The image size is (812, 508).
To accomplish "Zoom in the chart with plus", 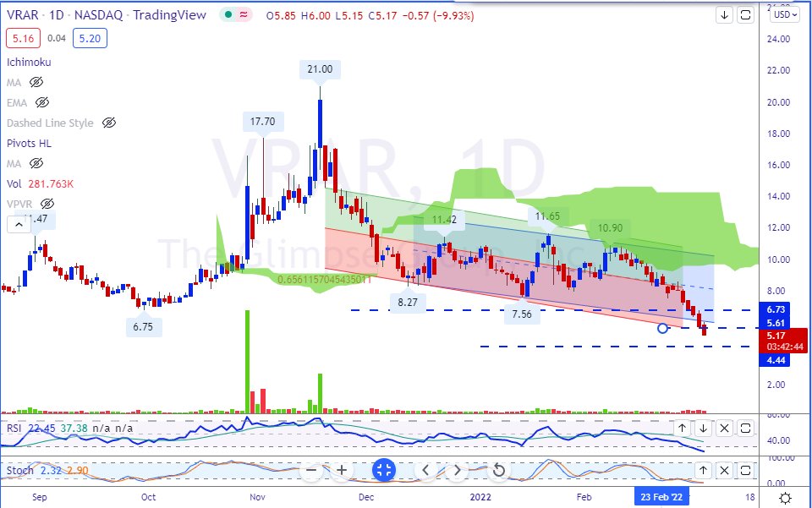I will point(342,470).
